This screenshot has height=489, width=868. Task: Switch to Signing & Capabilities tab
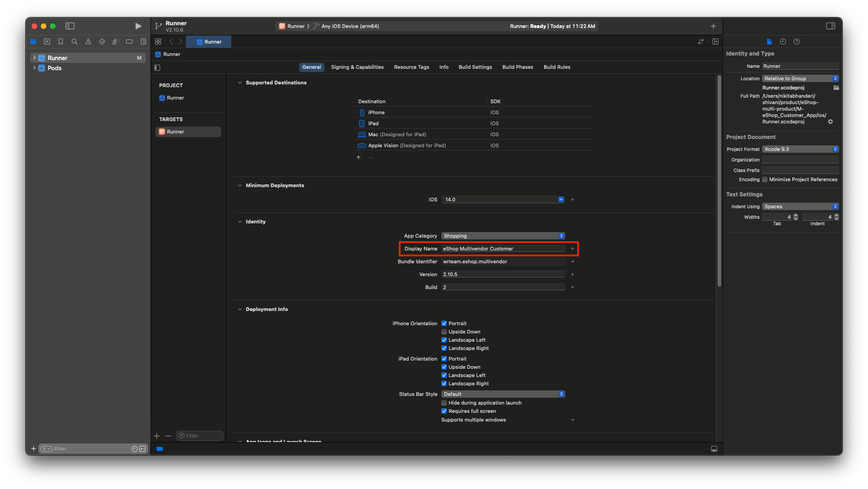pos(357,67)
